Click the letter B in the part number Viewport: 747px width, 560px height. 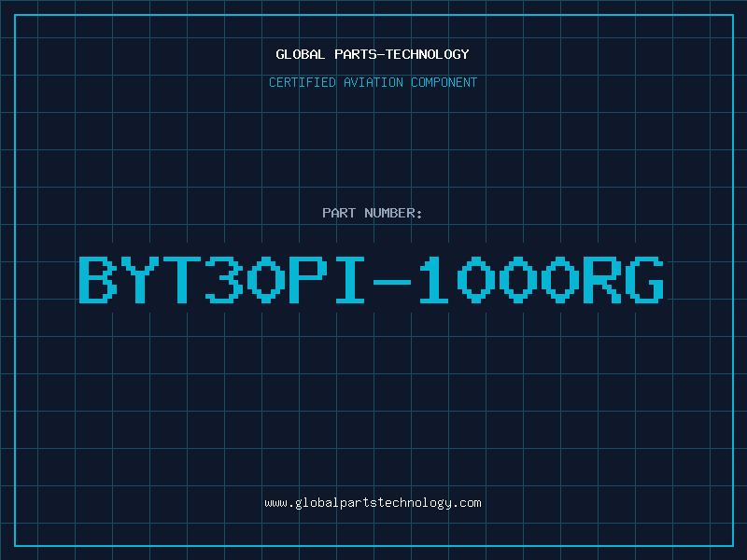[98, 279]
